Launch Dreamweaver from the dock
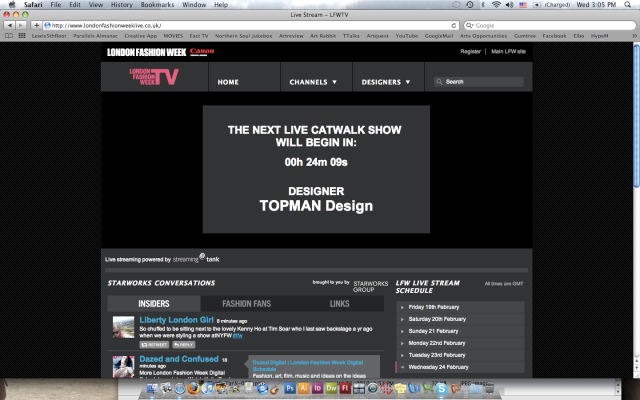640x400 pixels. point(332,387)
